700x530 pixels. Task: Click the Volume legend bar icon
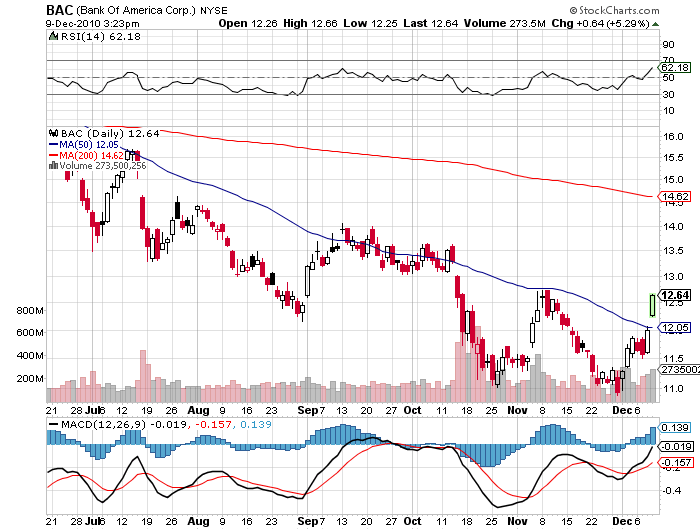(53, 166)
